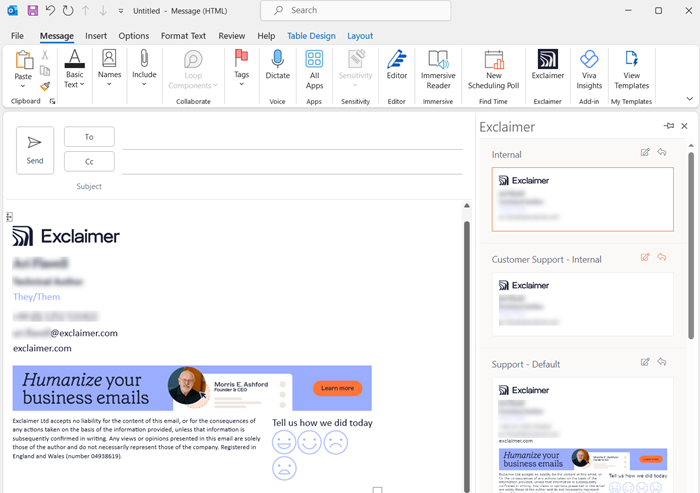Image resolution: width=700 pixels, height=493 pixels.
Task: Click the table move handle in message
Action: pyautogui.click(x=9, y=217)
